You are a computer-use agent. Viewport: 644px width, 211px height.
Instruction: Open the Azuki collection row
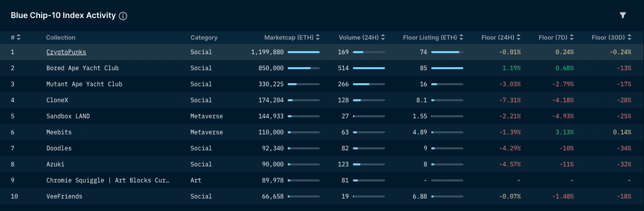pyautogui.click(x=322, y=164)
